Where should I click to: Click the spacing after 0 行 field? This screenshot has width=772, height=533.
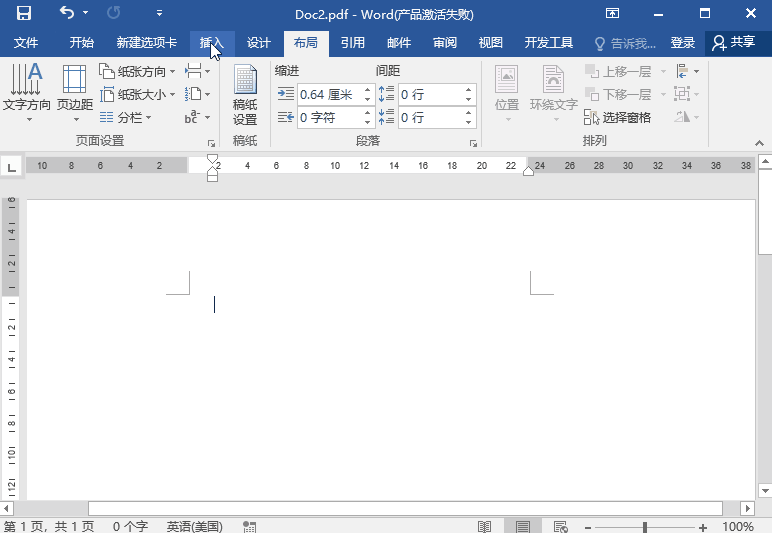coord(431,117)
